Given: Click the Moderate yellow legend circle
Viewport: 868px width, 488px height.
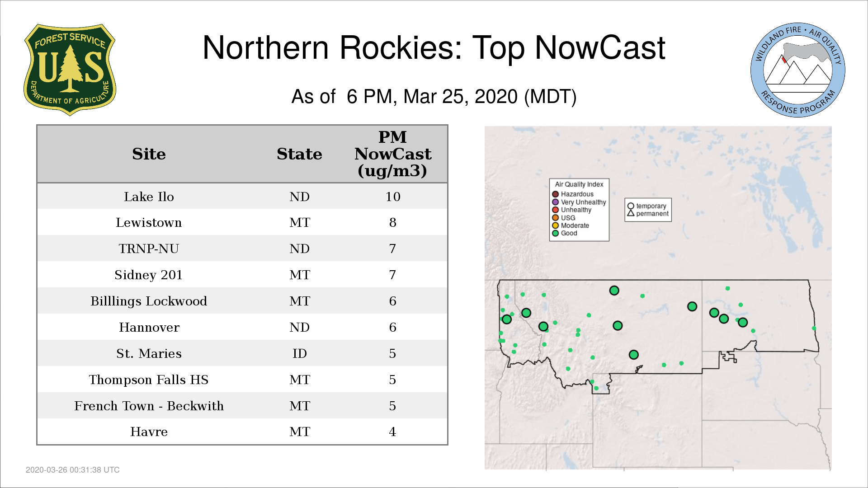Looking at the screenshot, I should (555, 225).
